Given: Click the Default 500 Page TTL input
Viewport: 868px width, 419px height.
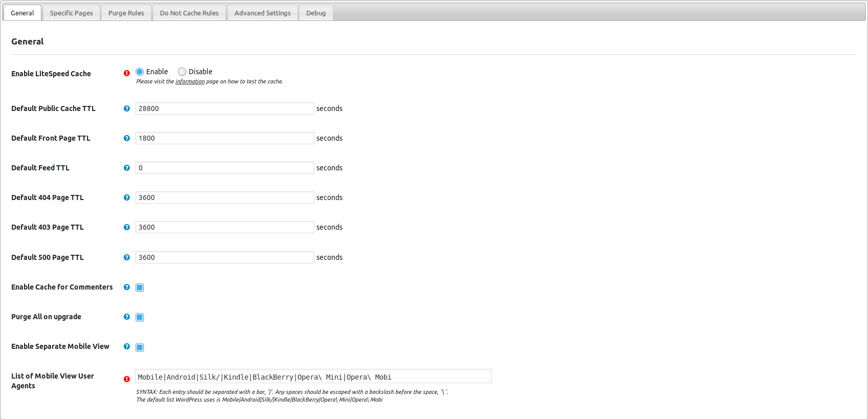Looking at the screenshot, I should [225, 257].
